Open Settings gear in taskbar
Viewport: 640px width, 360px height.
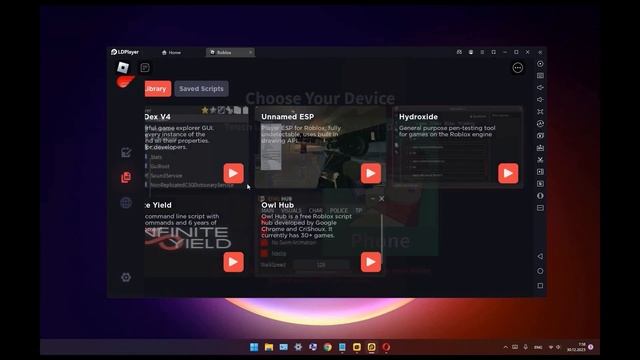(x=298, y=347)
